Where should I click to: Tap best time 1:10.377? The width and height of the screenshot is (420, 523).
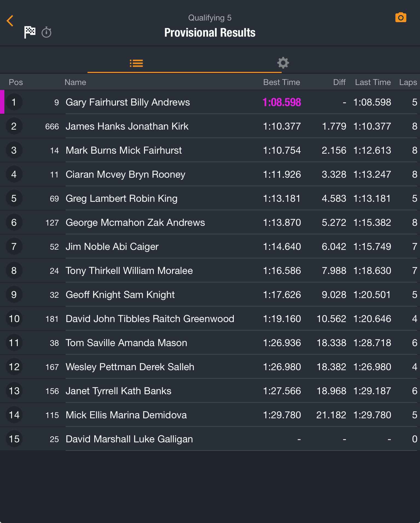click(x=282, y=126)
